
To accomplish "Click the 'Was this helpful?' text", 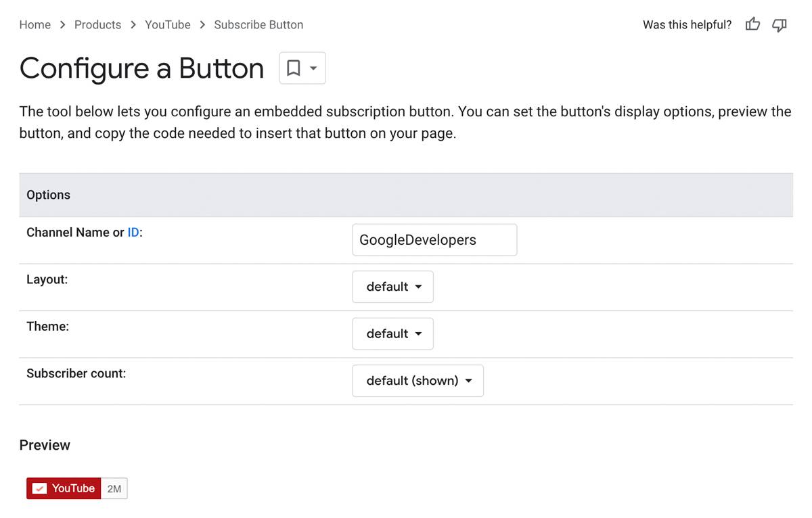I will [x=687, y=25].
